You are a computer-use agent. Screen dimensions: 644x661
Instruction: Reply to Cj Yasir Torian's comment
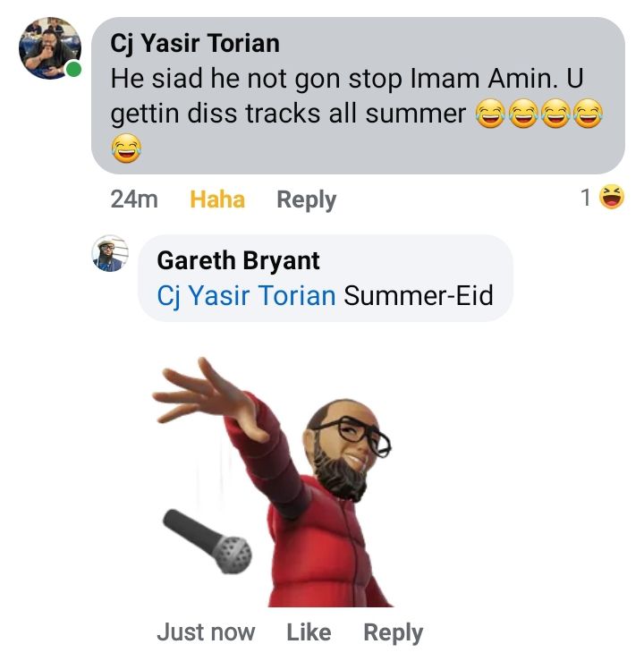(x=307, y=199)
